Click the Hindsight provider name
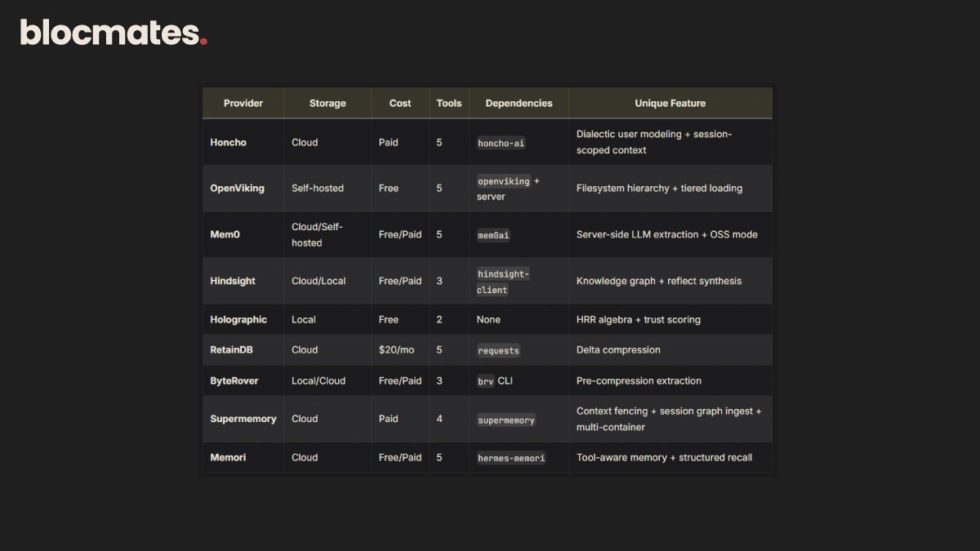 click(233, 281)
